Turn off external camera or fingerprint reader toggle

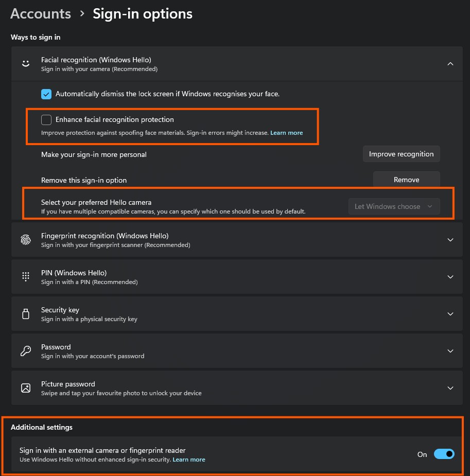point(444,454)
